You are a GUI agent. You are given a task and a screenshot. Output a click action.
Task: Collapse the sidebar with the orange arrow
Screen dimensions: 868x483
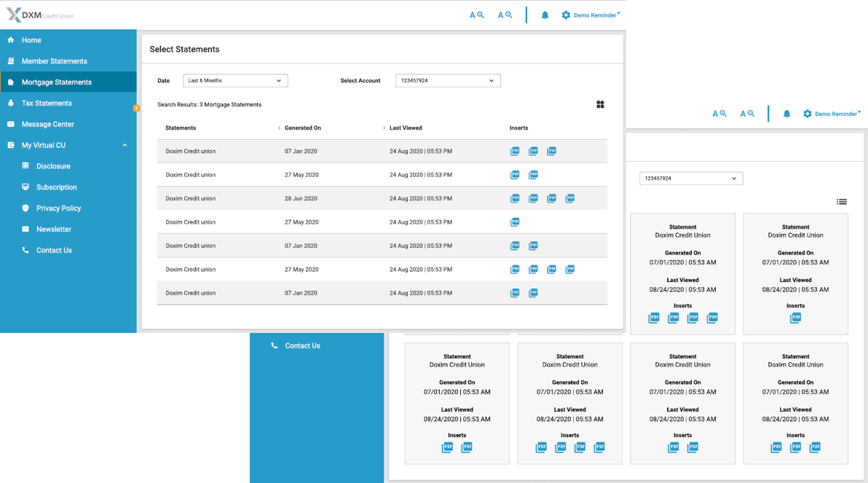point(136,108)
